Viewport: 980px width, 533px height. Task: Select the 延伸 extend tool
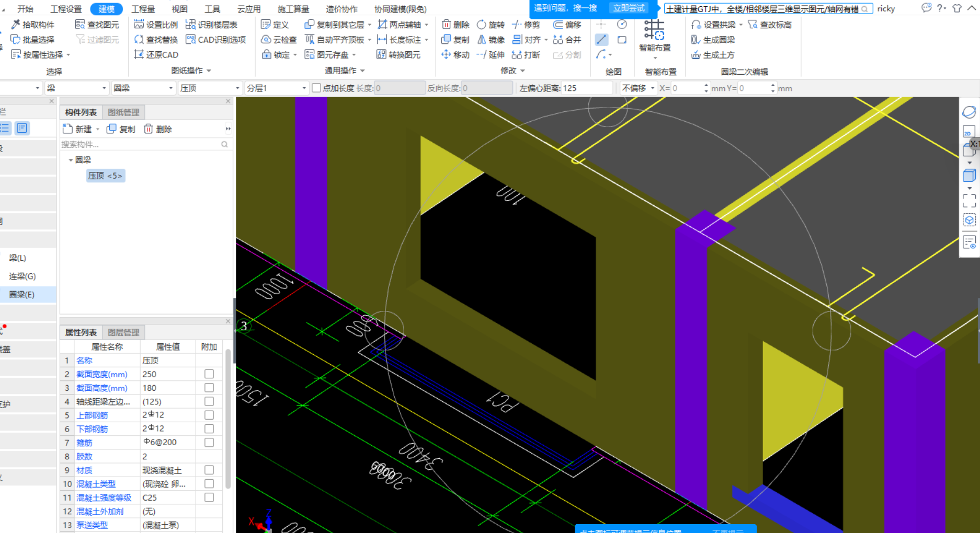(x=491, y=55)
